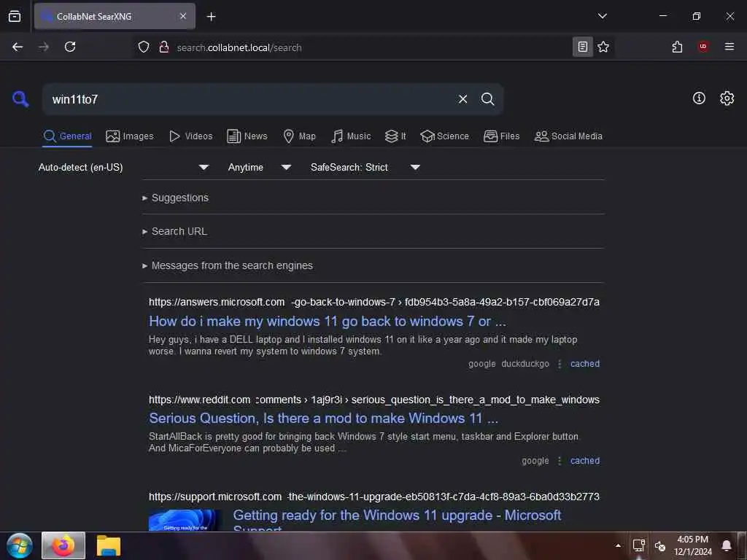
Task: Reload the current page
Action: click(x=70, y=47)
